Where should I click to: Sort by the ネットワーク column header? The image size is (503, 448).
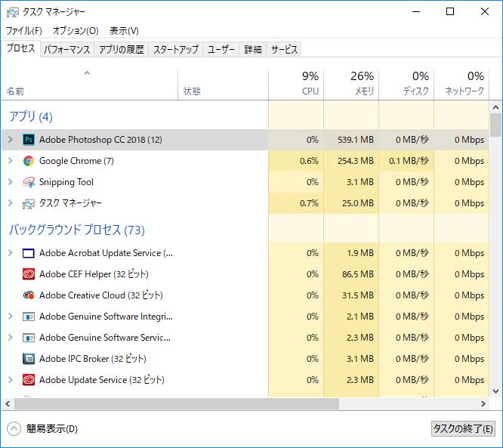click(461, 84)
